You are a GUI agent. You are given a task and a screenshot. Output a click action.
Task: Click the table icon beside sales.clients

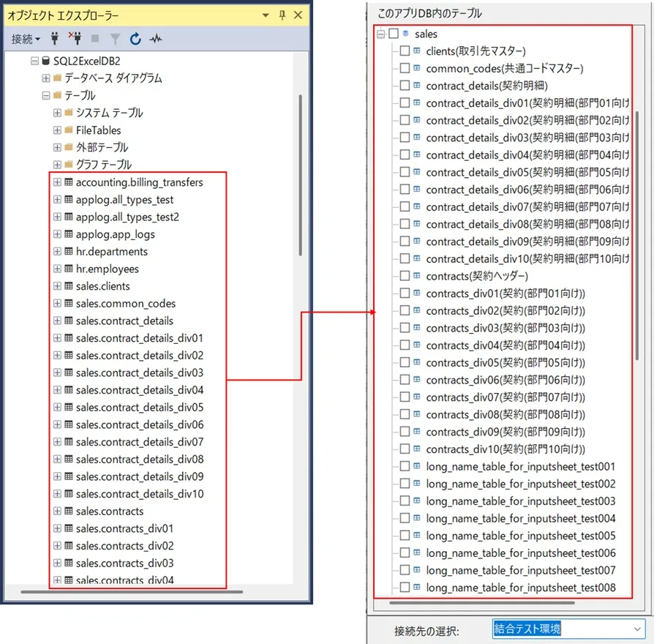(69, 286)
